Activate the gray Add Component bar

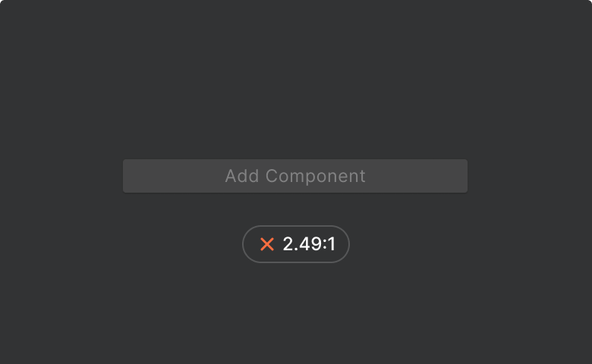pyautogui.click(x=295, y=176)
